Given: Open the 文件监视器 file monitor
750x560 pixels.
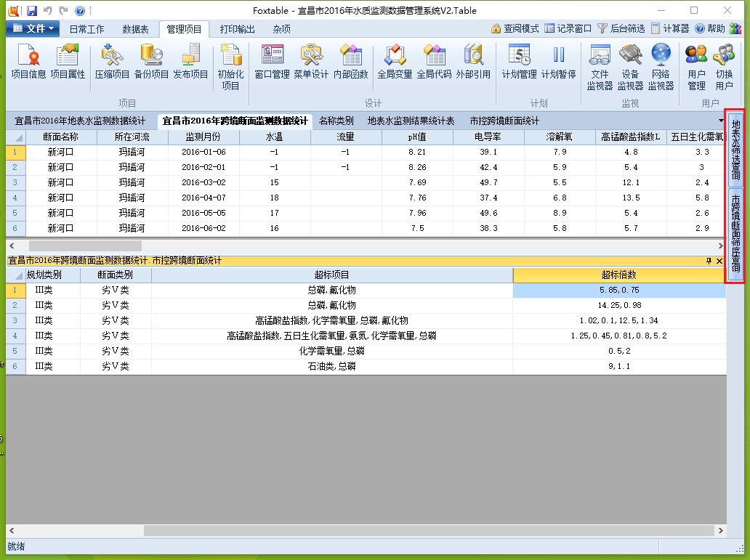Looking at the screenshot, I should pos(600,67).
